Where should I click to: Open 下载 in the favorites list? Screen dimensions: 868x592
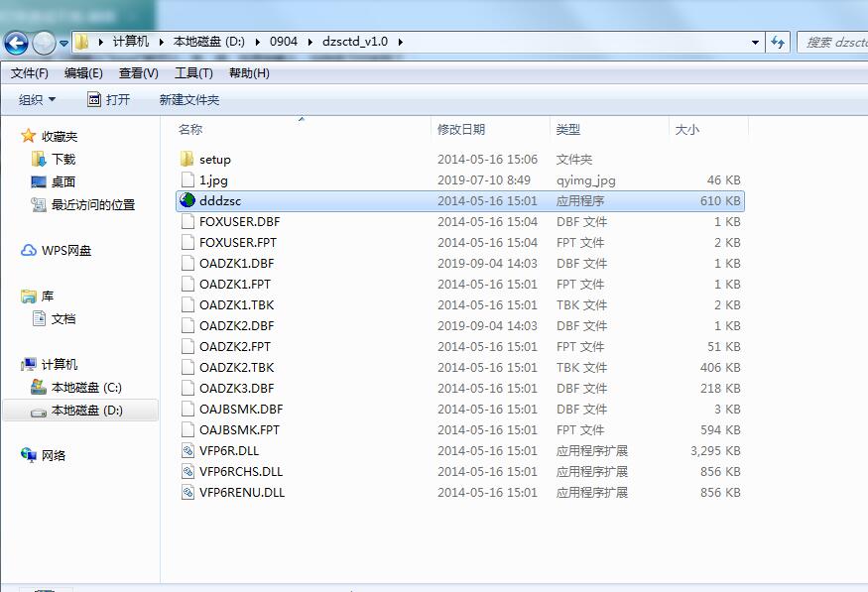(63, 160)
